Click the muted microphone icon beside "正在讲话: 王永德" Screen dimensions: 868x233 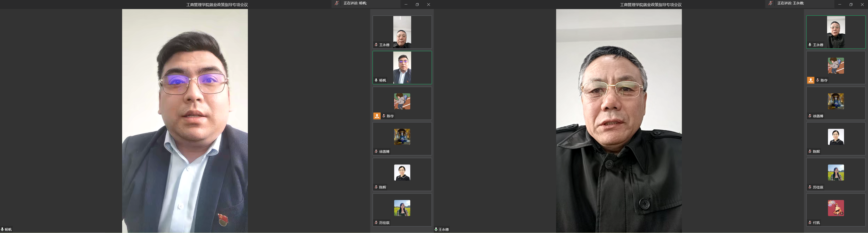(x=771, y=3)
